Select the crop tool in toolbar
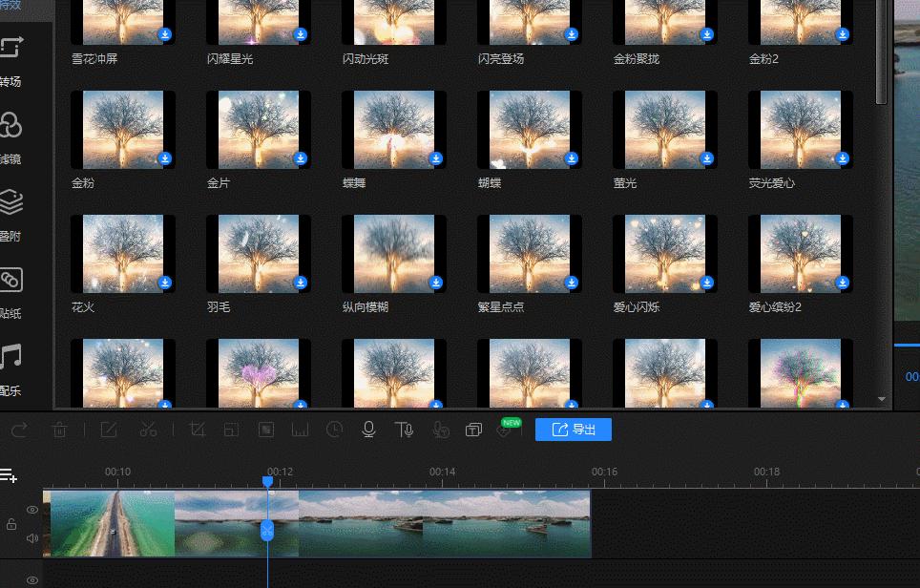This screenshot has height=588, width=920. tap(198, 430)
